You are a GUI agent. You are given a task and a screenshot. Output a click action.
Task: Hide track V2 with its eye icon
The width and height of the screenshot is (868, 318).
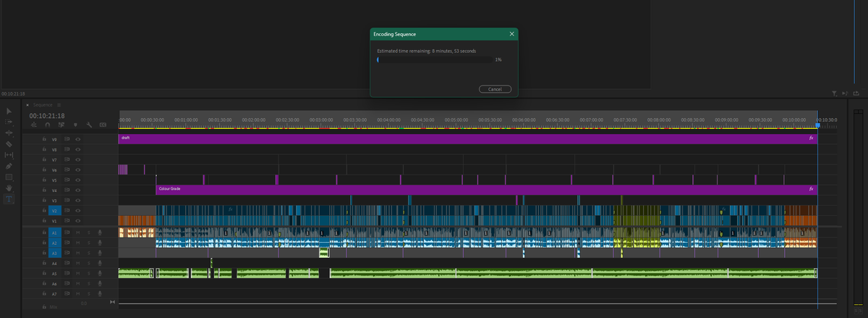[x=77, y=211]
